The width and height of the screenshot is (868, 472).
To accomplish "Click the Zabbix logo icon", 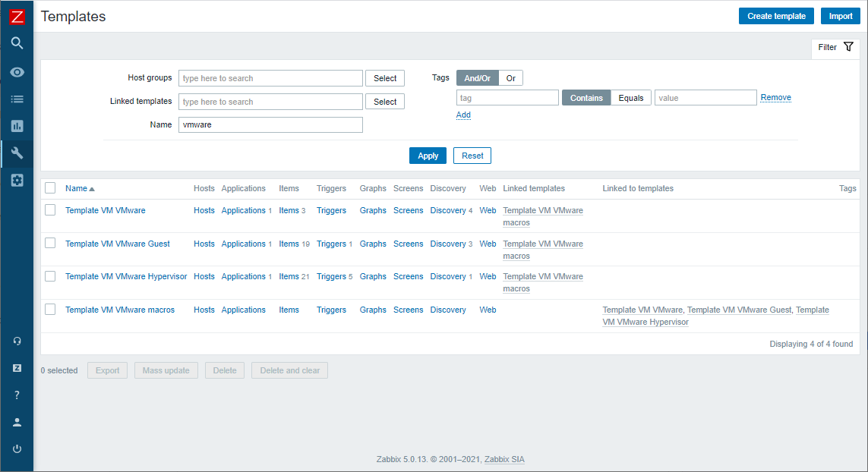I will (17, 17).
